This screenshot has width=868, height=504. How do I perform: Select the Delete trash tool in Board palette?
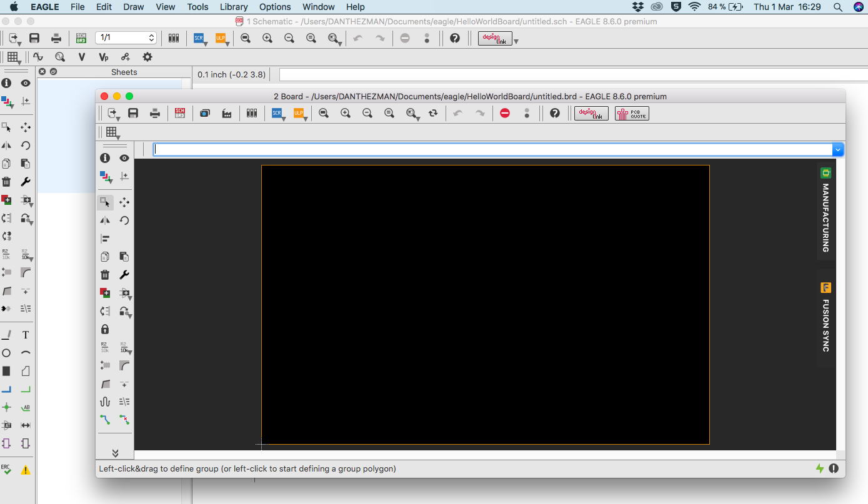coord(105,275)
